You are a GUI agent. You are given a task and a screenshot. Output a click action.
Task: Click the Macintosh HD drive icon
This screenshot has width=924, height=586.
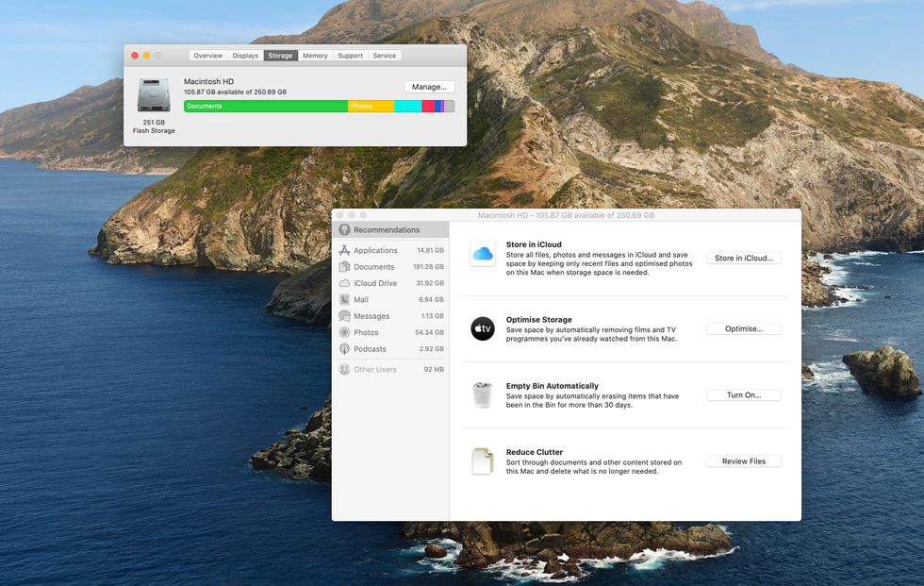coord(153,97)
